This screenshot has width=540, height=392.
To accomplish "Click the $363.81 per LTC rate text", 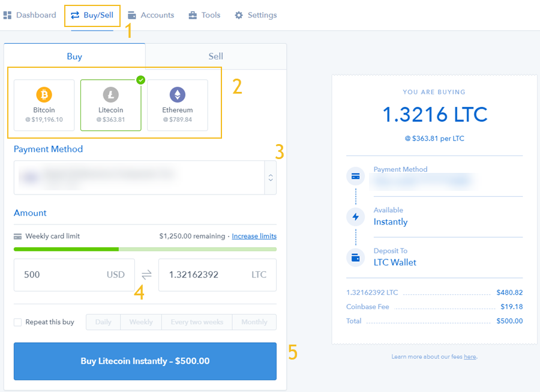I will point(434,139).
